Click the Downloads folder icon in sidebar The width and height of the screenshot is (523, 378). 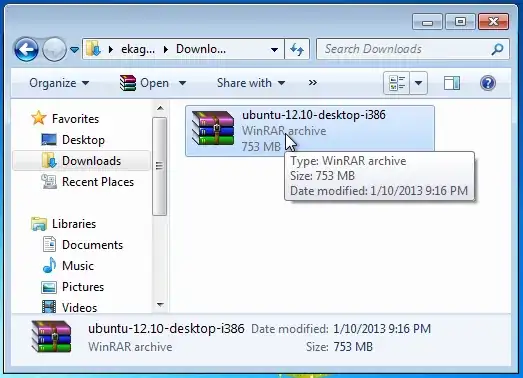(49, 160)
